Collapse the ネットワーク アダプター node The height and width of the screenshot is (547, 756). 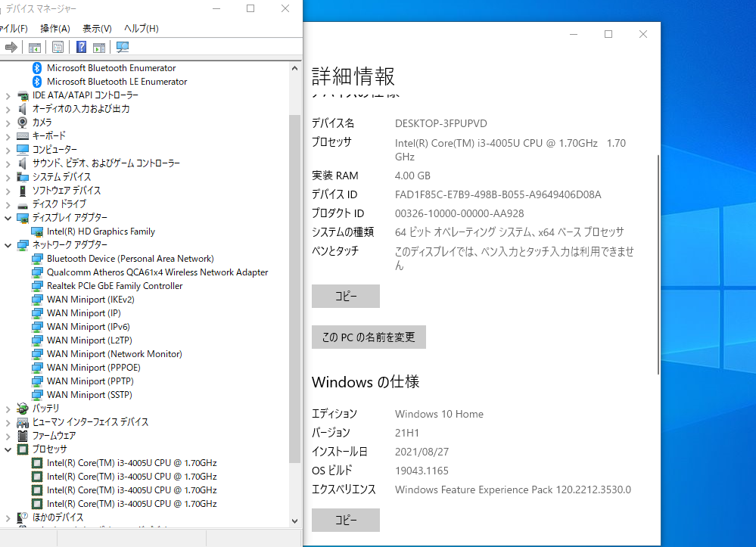(8, 245)
